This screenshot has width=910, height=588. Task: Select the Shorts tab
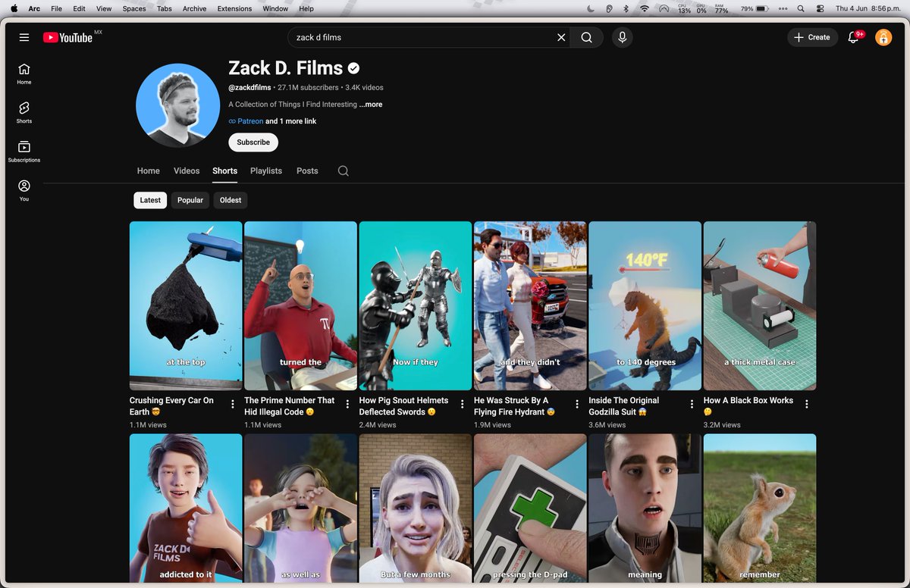click(x=224, y=171)
